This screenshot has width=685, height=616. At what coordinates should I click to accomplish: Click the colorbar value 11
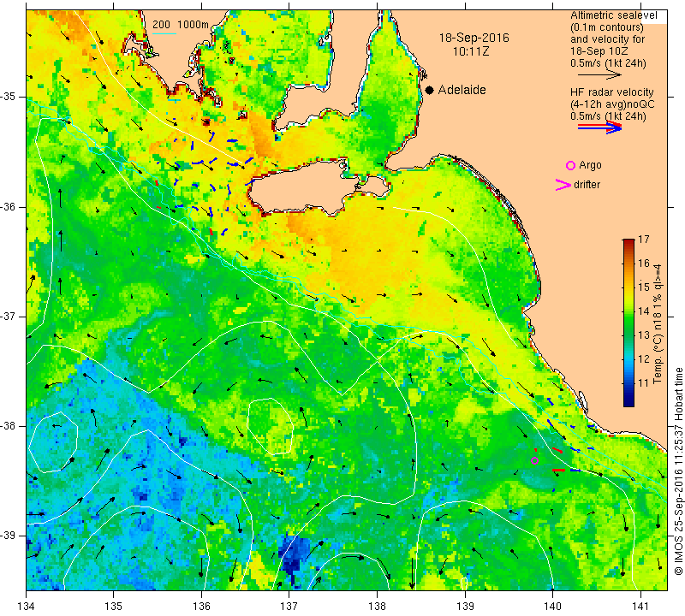[644, 383]
